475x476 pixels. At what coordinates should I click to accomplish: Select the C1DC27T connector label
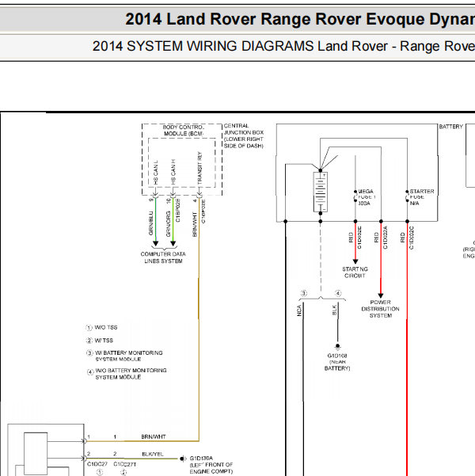click(x=125, y=464)
